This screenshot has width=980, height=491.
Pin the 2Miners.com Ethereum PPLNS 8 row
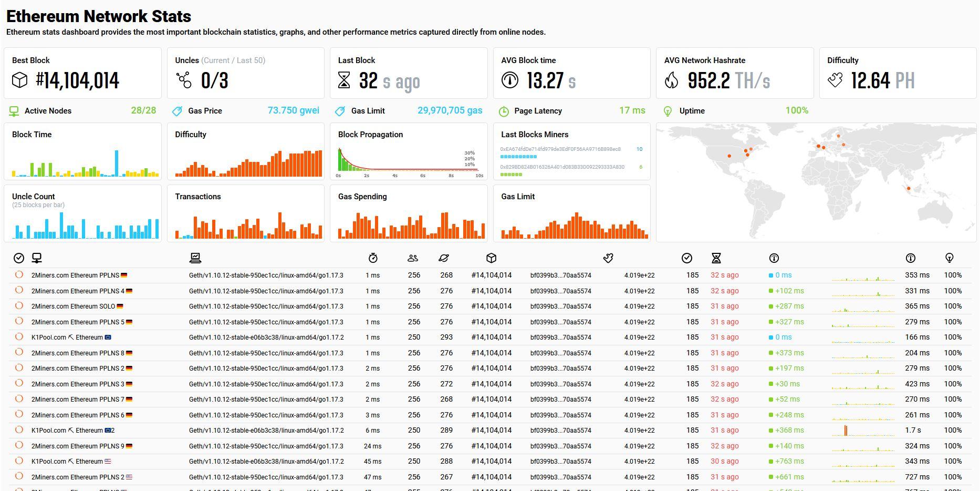19,352
